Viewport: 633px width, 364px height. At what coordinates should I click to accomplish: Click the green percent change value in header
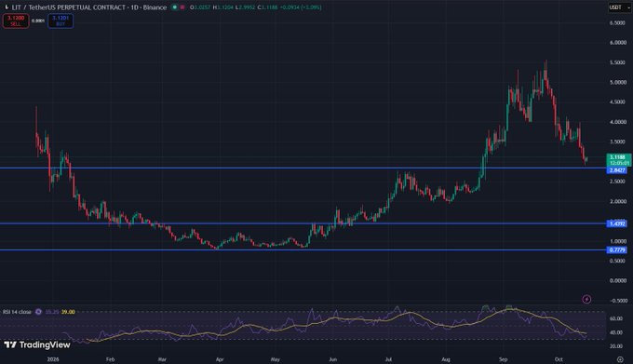pyautogui.click(x=310, y=7)
